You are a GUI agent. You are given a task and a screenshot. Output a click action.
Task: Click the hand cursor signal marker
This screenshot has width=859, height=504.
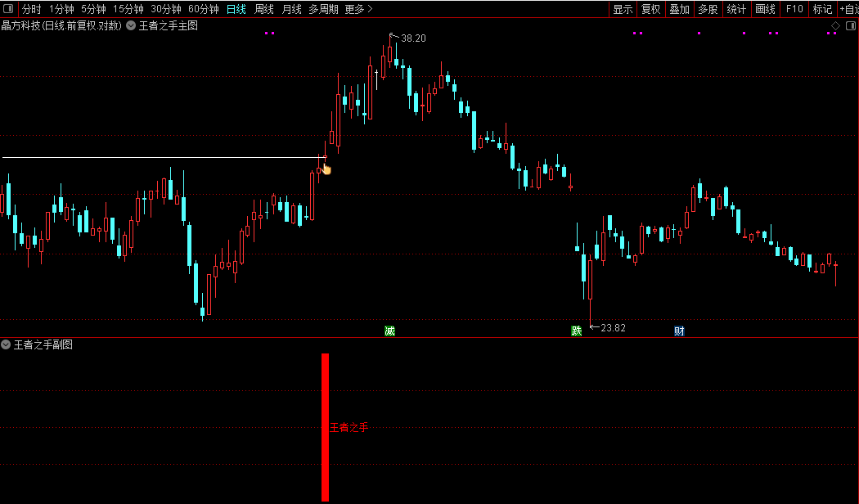[326, 169]
